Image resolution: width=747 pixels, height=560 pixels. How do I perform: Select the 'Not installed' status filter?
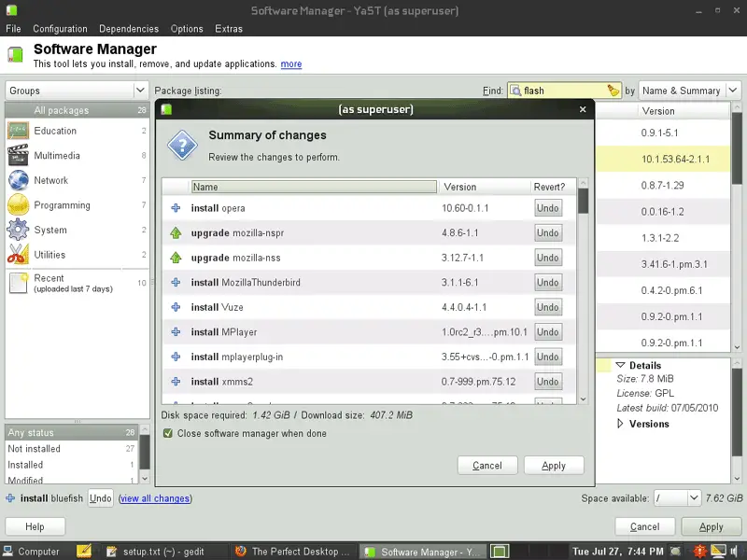click(x=72, y=449)
